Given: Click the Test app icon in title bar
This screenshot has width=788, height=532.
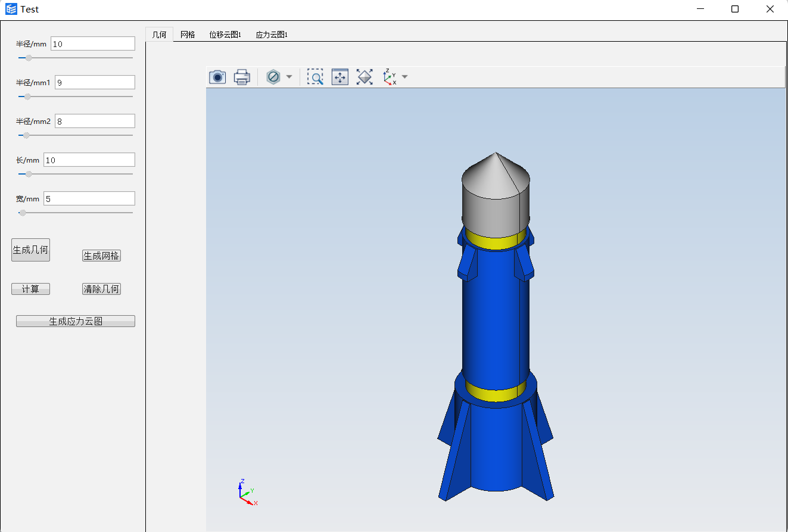Looking at the screenshot, I should (x=11, y=9).
